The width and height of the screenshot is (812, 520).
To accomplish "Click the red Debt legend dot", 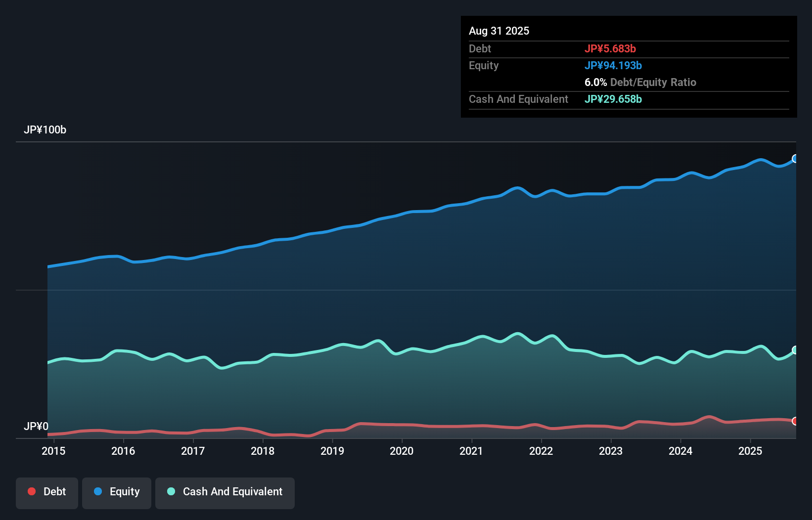I will tap(31, 491).
